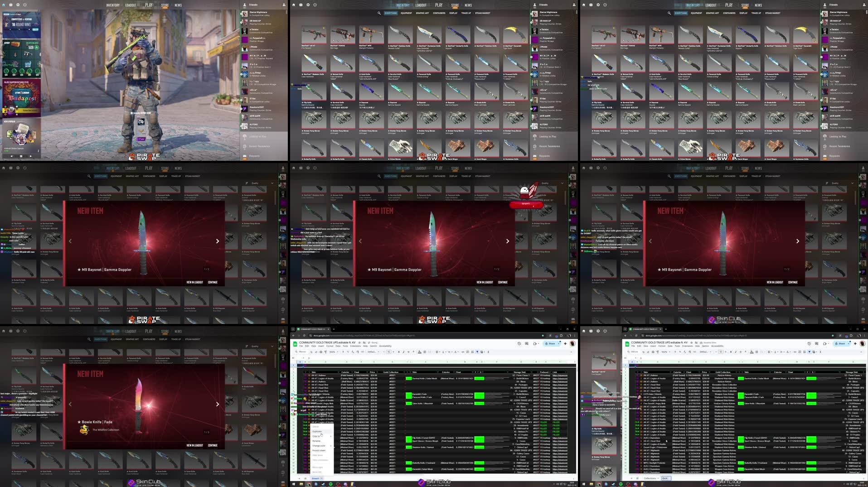This screenshot has height=487, width=868.
Task: Click CONTINUE on the M9 Bayonet reveal
Action: click(502, 282)
